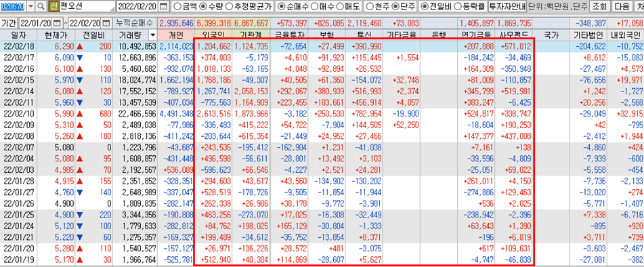Click the 2022/02/20 date field
Viewport: 644px width, 267px height.
138,6
